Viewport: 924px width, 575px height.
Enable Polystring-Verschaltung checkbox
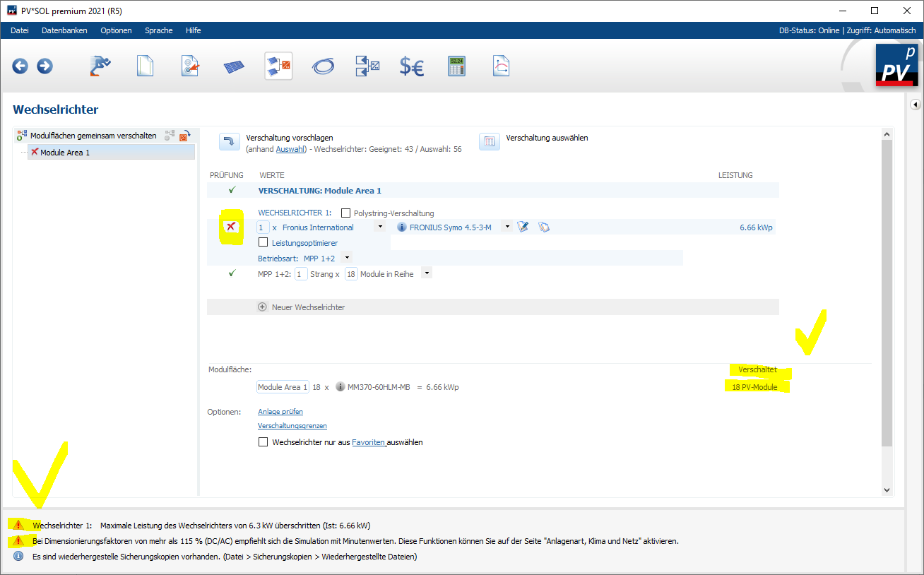345,213
